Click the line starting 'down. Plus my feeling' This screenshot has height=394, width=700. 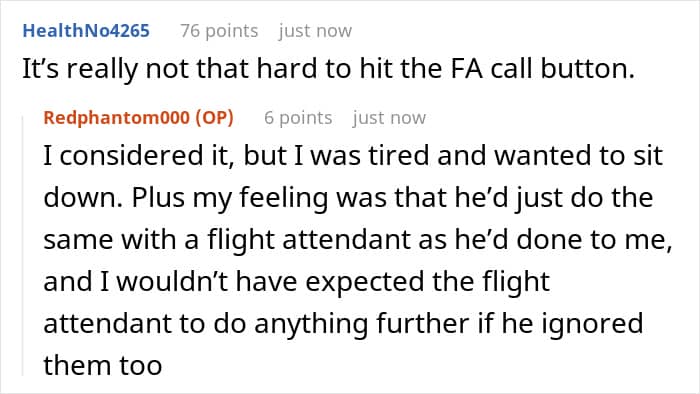pyautogui.click(x=348, y=198)
